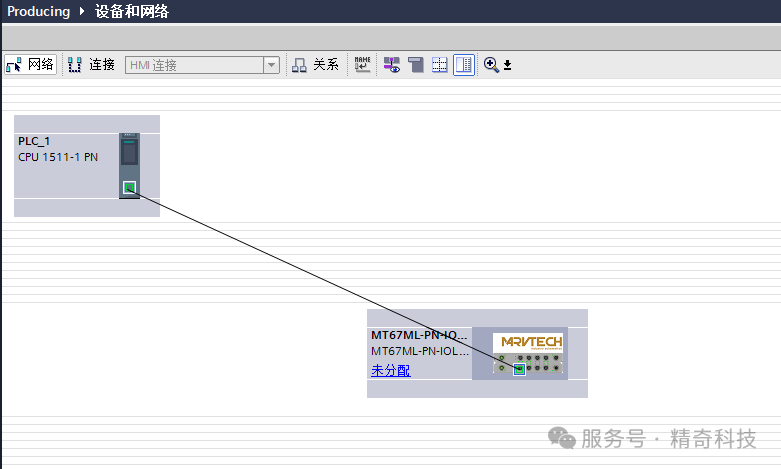Select the PLC_1 device name label
Image resolution: width=781 pixels, height=469 pixels.
pyautogui.click(x=34, y=141)
